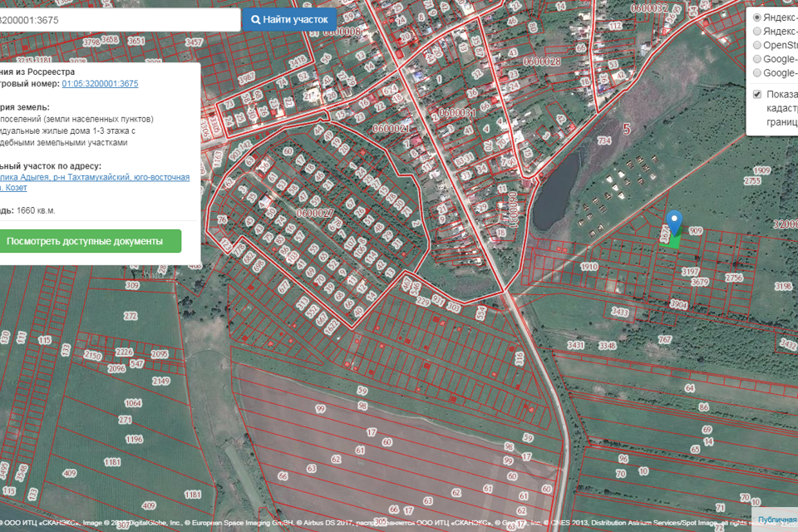Choose the last Google map layer option

tap(757, 73)
